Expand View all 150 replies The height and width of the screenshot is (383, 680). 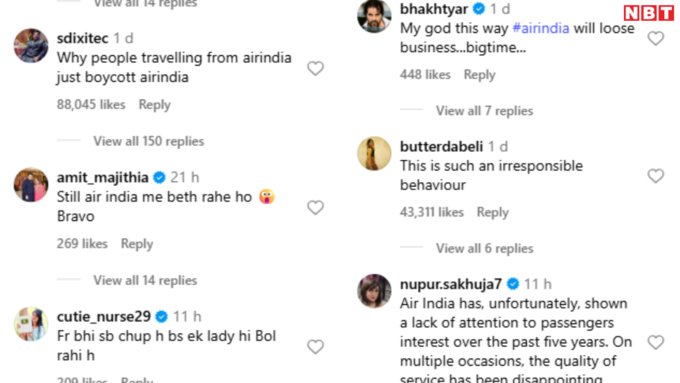click(149, 141)
